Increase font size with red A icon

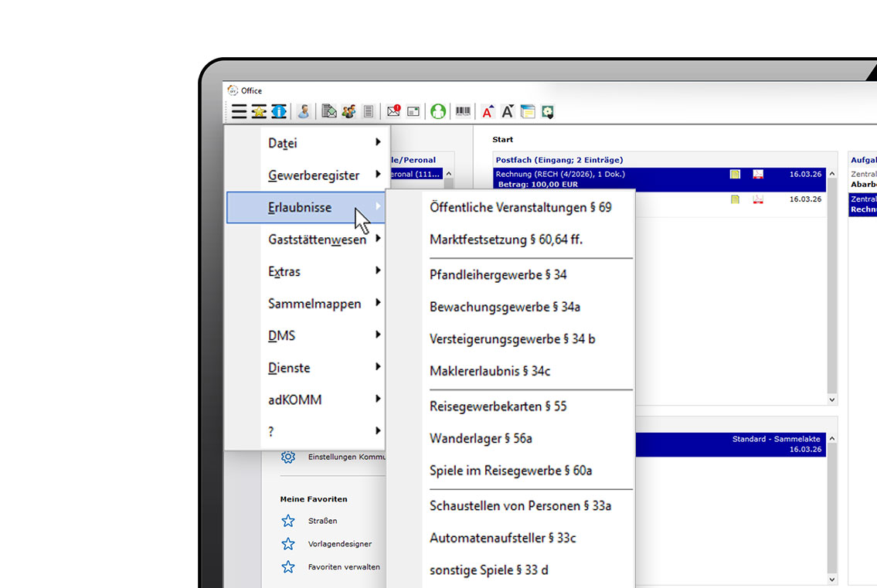(x=488, y=111)
